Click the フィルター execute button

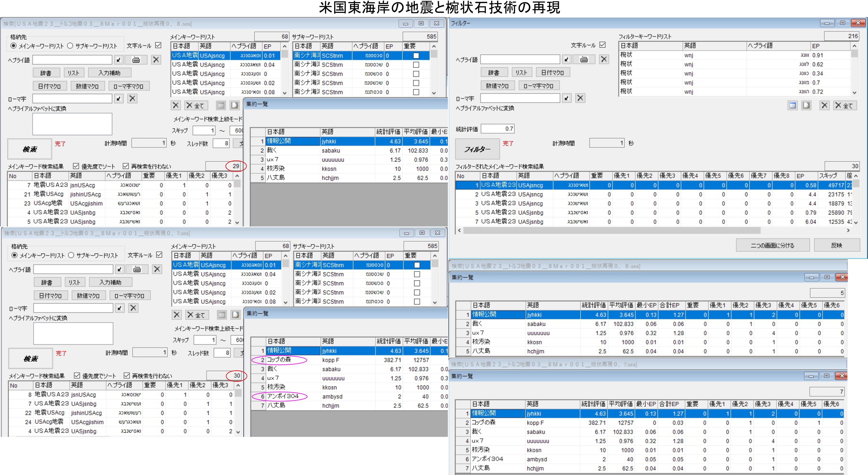point(477,149)
